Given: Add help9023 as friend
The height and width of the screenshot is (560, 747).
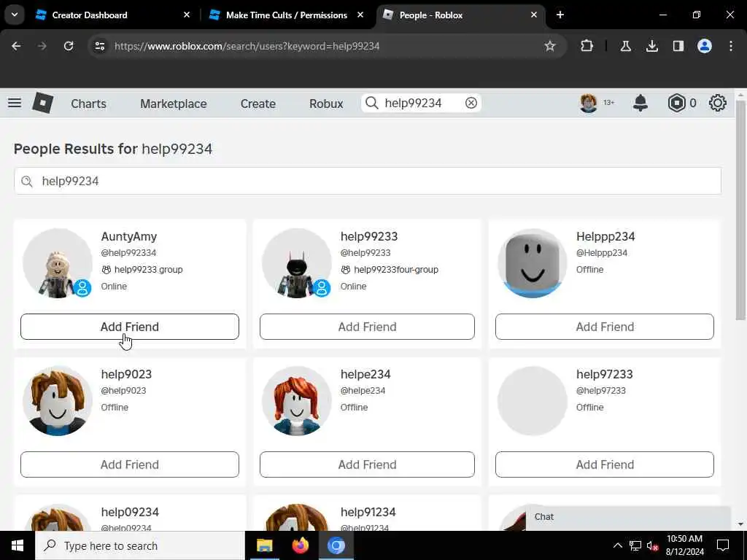Looking at the screenshot, I should (x=130, y=464).
